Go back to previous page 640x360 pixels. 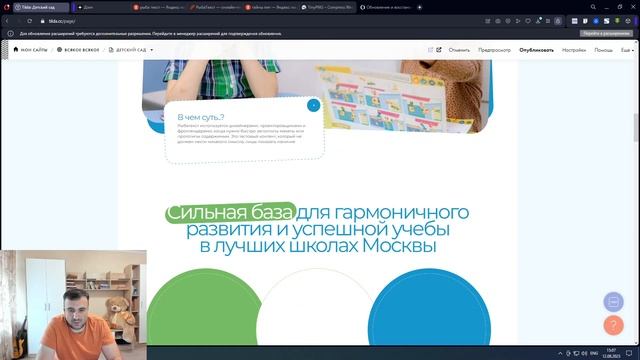pyautogui.click(x=7, y=21)
